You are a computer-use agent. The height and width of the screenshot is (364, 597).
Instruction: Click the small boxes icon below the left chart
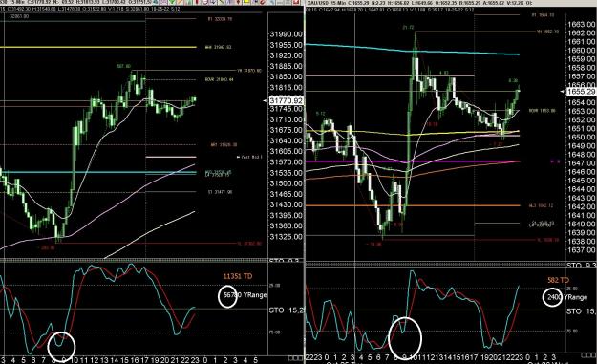(295, 358)
